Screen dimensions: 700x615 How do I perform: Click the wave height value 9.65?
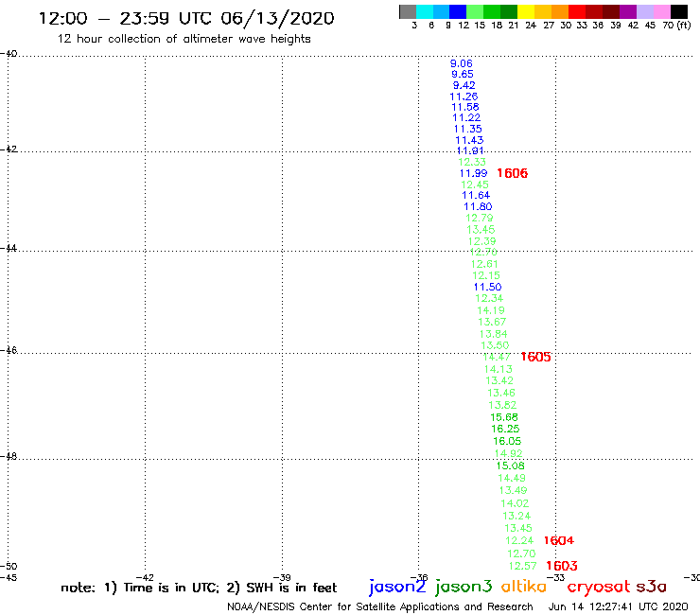pos(463,74)
